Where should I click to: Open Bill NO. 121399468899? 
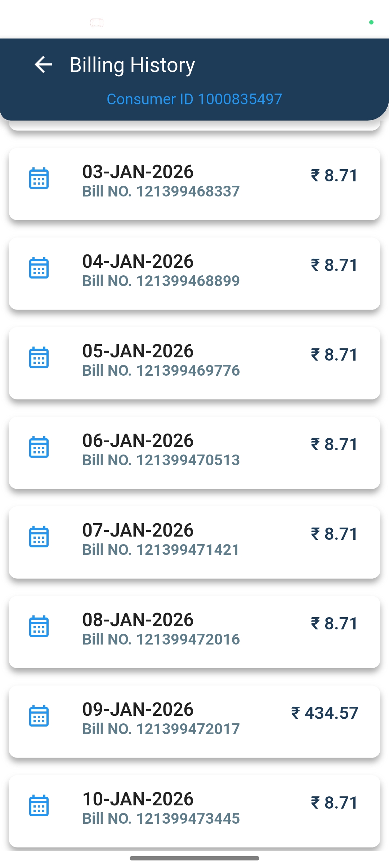point(161,281)
